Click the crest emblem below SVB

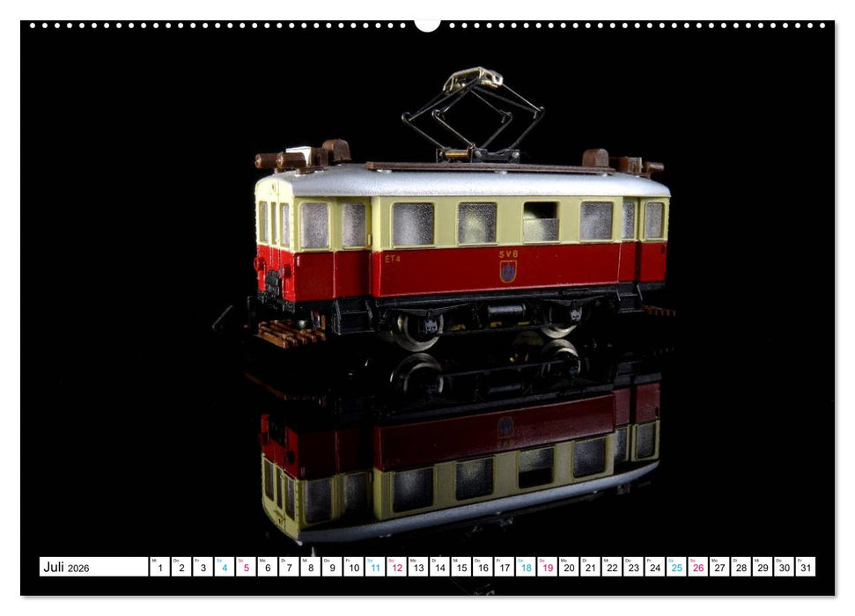click(x=508, y=272)
